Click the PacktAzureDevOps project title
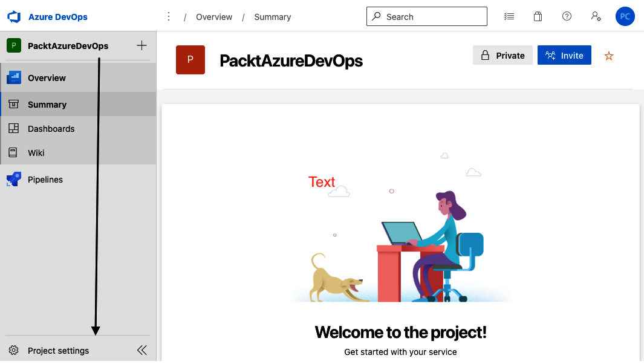The image size is (644, 364). tap(291, 61)
